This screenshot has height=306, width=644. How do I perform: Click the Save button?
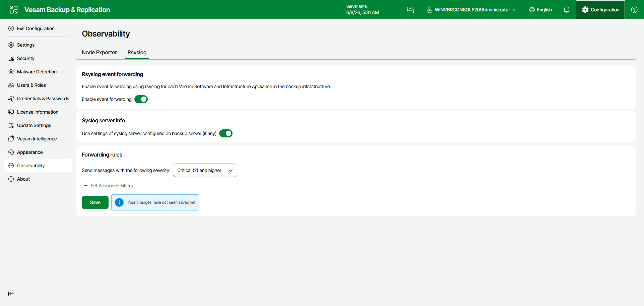click(x=95, y=202)
